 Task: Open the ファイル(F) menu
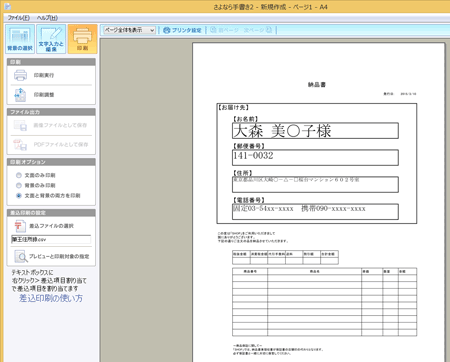point(19,18)
